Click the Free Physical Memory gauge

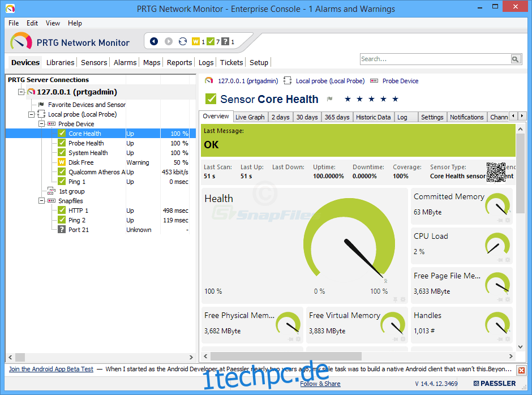(288, 323)
